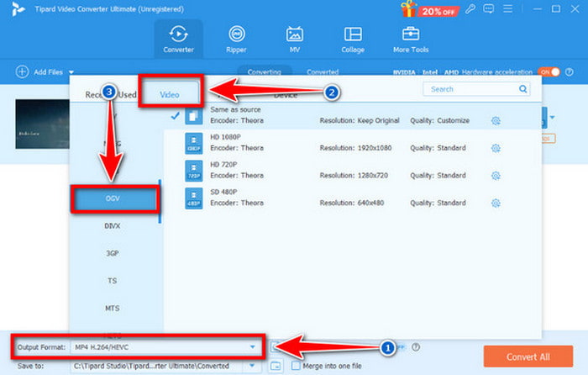Open settings gear for Same as source

(x=496, y=120)
